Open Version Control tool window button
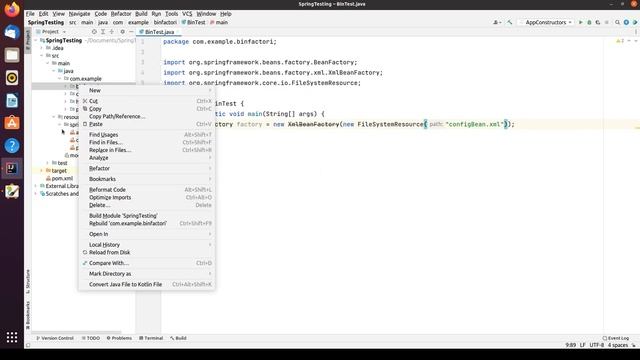 55,338
